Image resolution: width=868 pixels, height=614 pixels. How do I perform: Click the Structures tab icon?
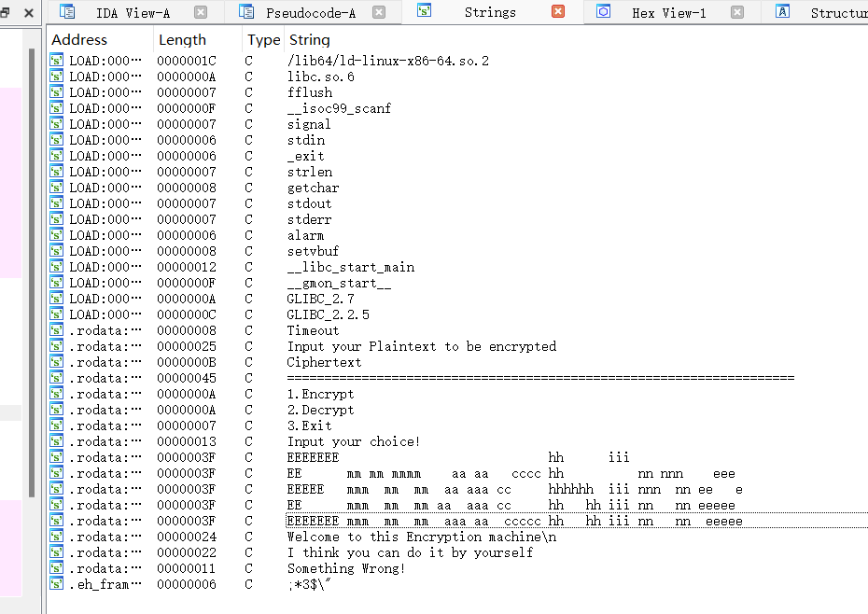click(783, 12)
